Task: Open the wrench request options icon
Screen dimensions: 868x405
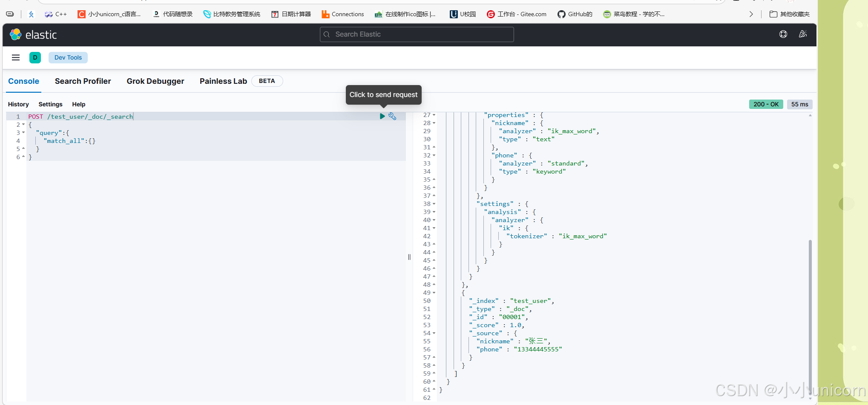Action: tap(392, 116)
